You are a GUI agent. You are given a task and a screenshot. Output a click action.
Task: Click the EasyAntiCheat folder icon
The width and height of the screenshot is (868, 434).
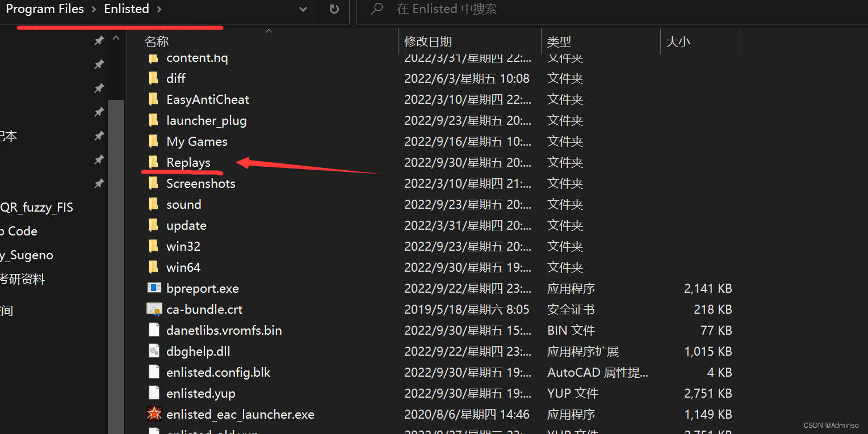coord(153,99)
